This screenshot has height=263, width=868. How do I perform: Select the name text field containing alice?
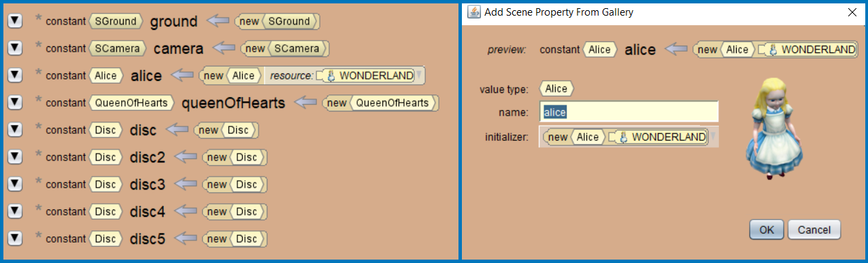[629, 112]
